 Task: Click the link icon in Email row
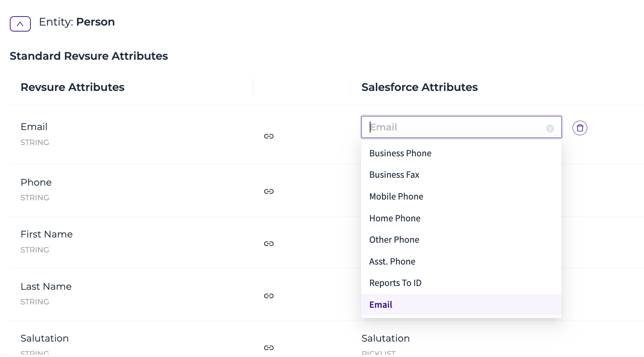[269, 136]
